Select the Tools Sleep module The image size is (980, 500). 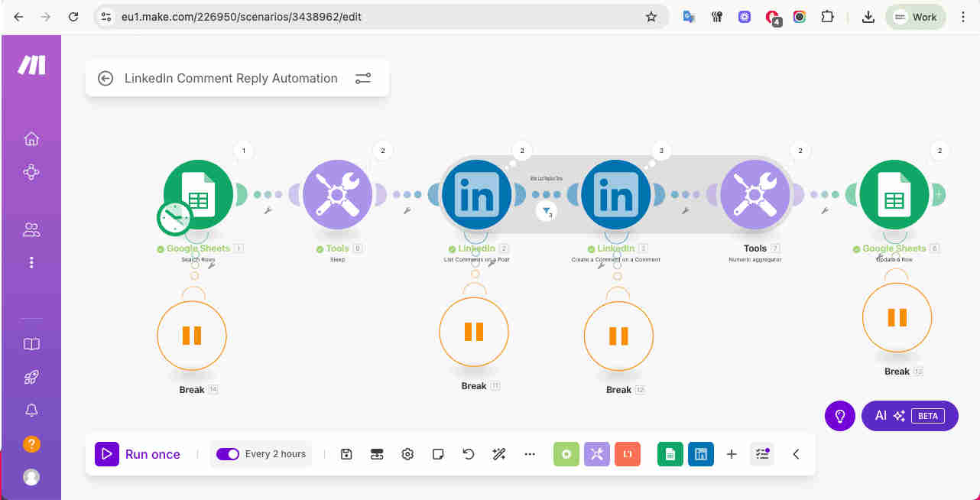coord(338,194)
